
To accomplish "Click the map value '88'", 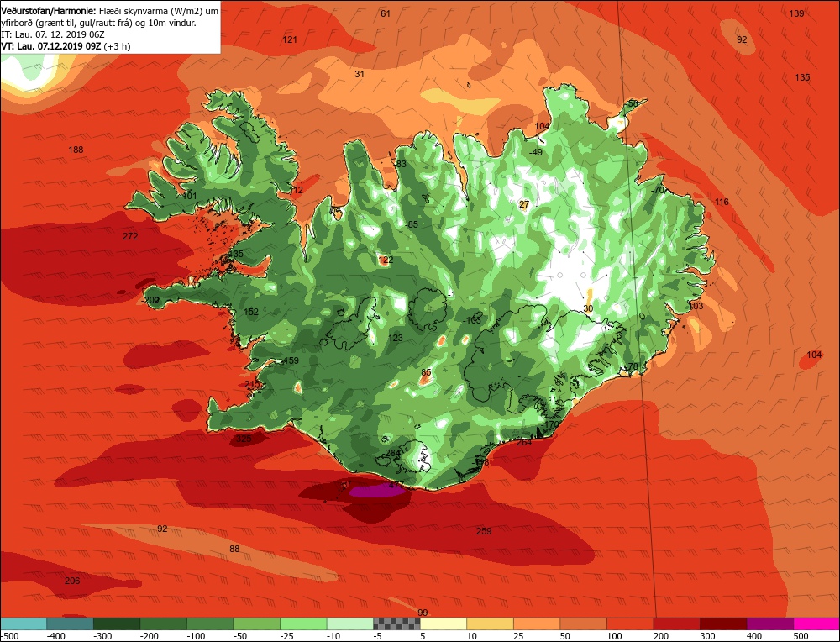I will [x=234, y=549].
